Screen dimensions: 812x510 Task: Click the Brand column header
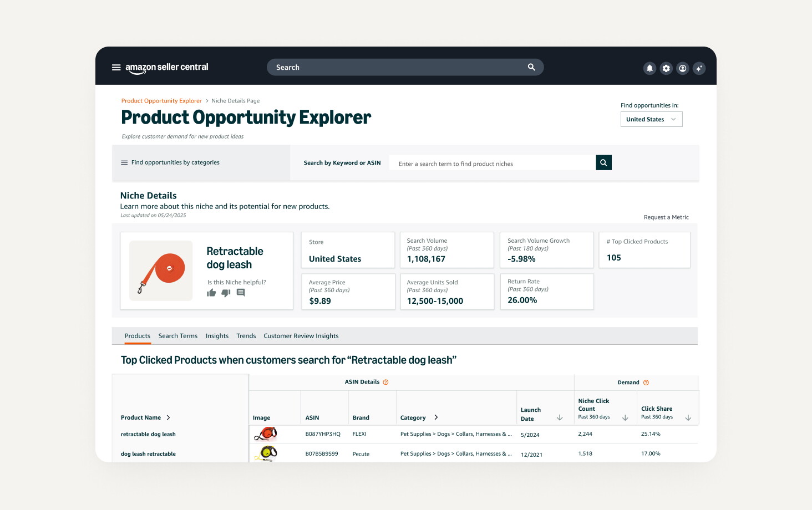[361, 418]
